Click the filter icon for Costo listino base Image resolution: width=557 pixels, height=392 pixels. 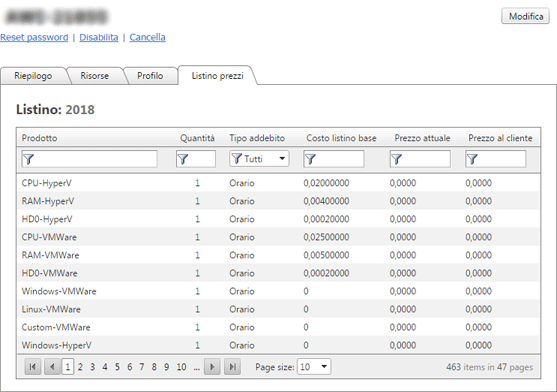(x=310, y=159)
